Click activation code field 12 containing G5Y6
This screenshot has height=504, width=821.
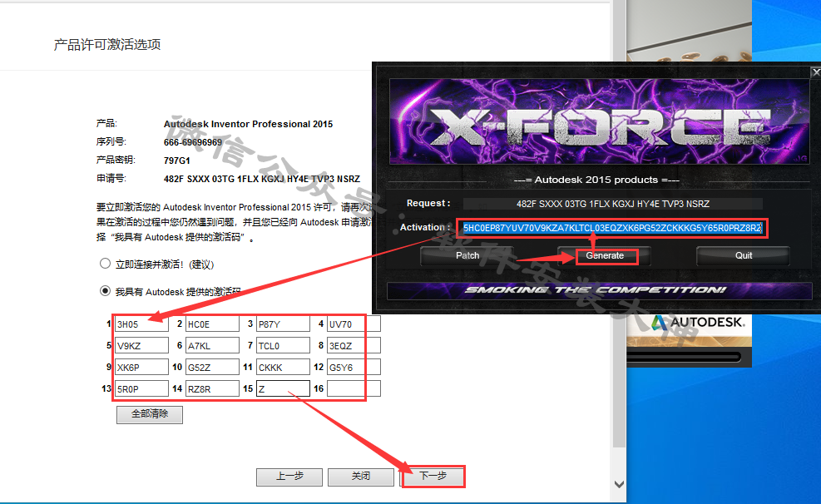(x=354, y=367)
